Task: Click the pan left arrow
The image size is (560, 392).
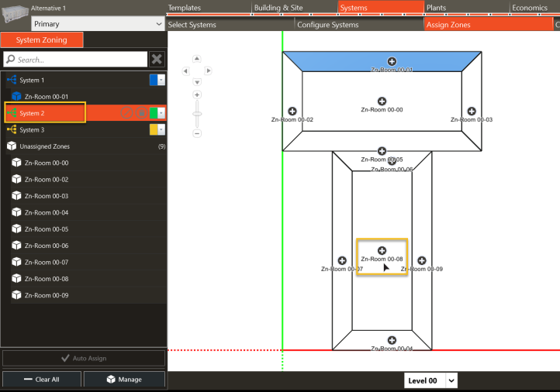Action: point(185,70)
